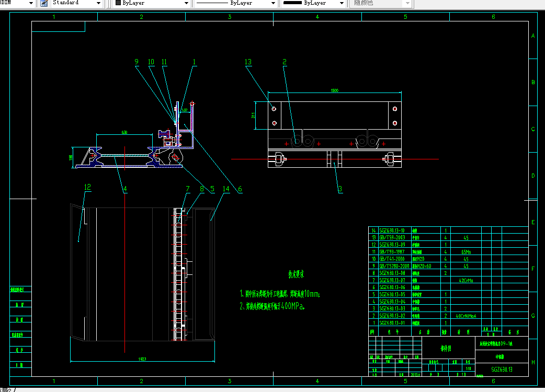Click the SGZ630.13-09 cell in parts list

tap(392, 245)
